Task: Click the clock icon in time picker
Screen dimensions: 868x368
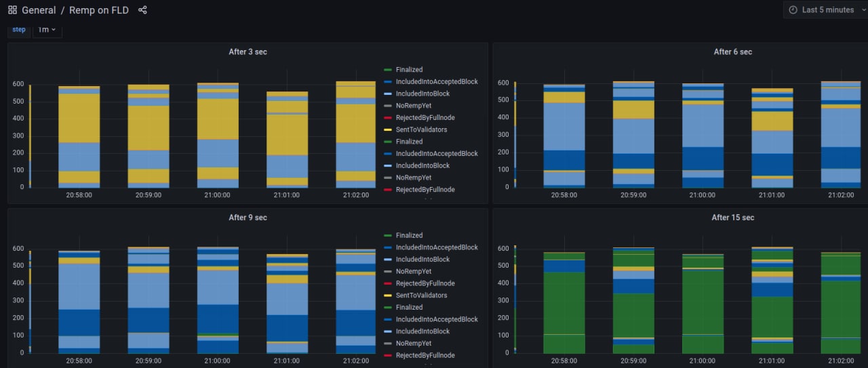Action: (x=793, y=10)
